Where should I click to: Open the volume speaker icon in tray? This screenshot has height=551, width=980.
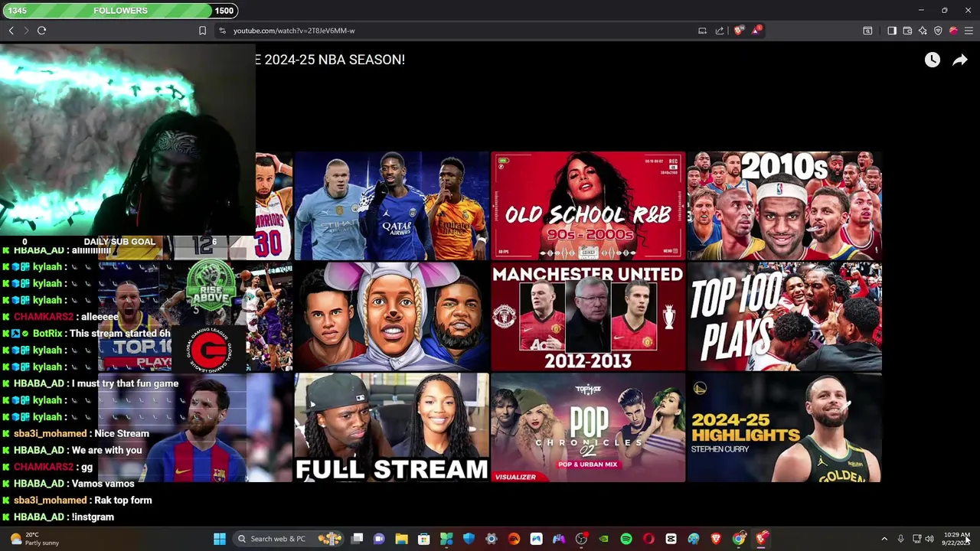click(929, 539)
